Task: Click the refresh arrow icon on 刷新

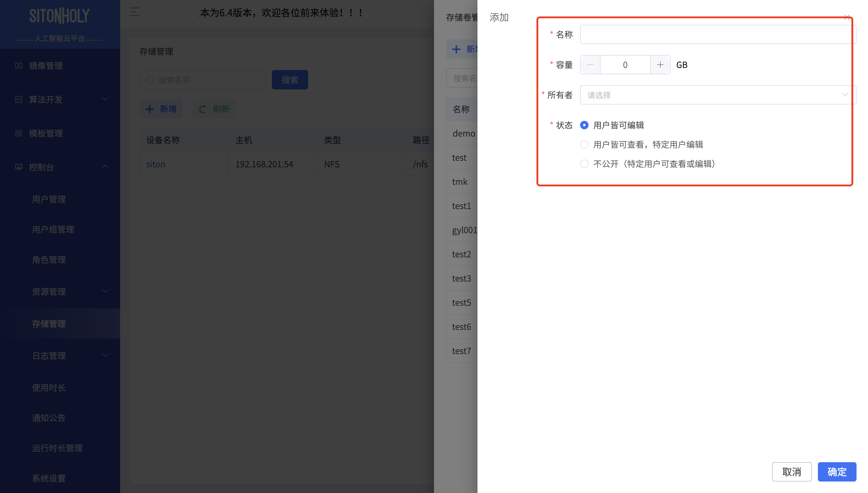Action: (x=203, y=109)
